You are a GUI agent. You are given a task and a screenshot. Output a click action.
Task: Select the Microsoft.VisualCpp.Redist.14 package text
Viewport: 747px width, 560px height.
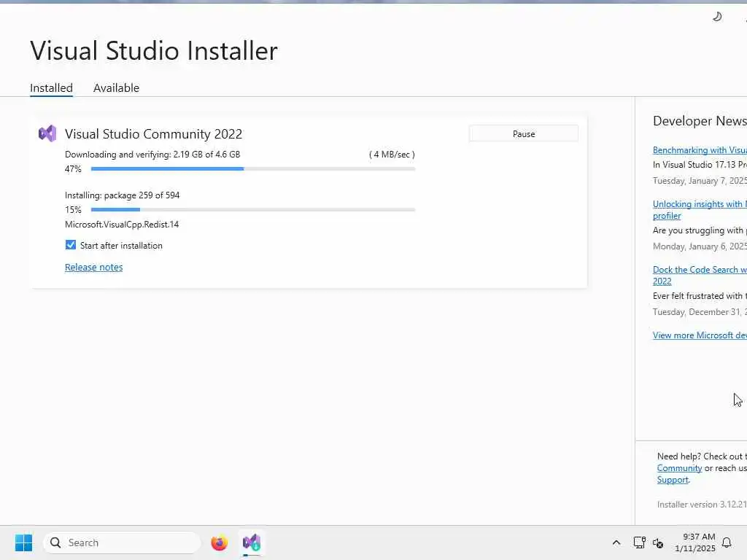click(x=122, y=225)
